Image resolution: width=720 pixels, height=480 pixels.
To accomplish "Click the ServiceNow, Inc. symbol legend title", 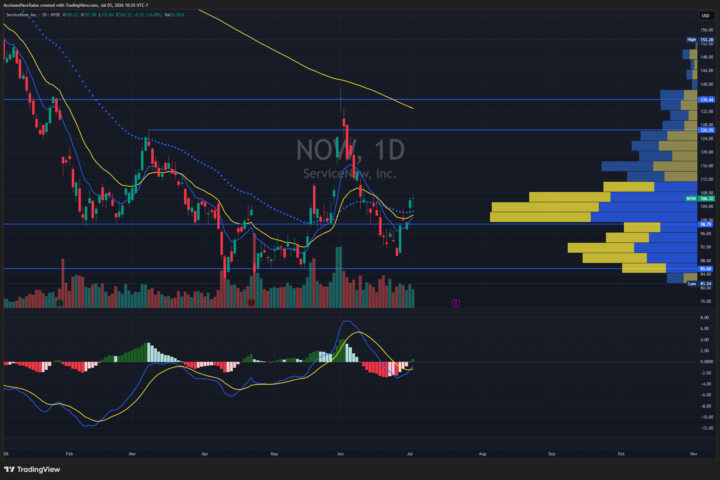I will [22, 15].
